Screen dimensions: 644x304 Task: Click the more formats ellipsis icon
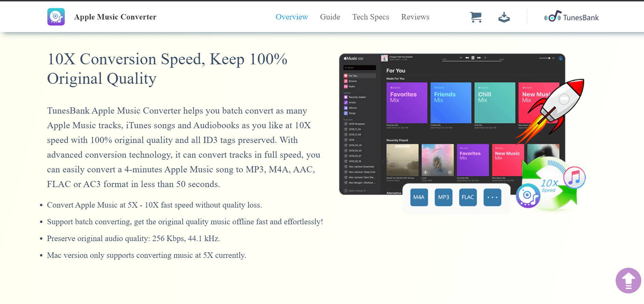tap(492, 197)
